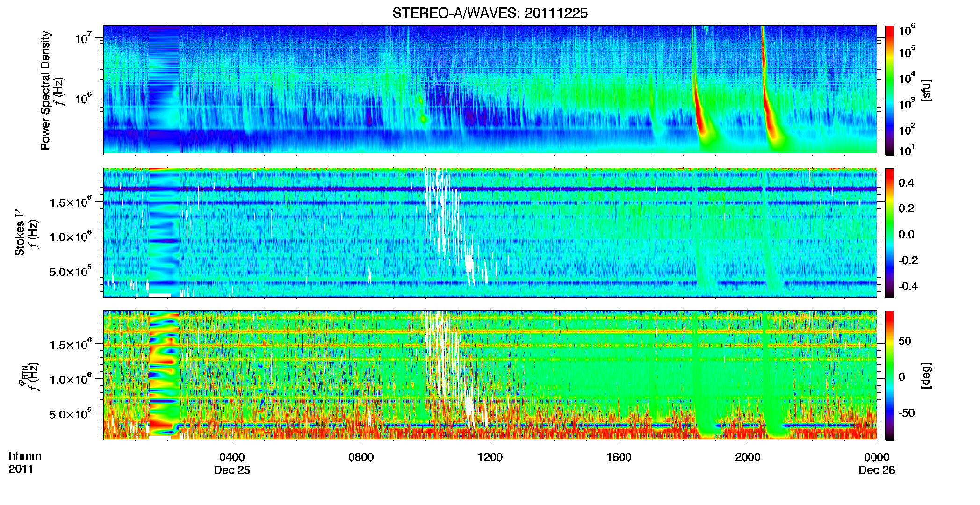This screenshot has height=505, width=980.
Task: Click the Stokes V colorbar
Action: tap(890, 233)
